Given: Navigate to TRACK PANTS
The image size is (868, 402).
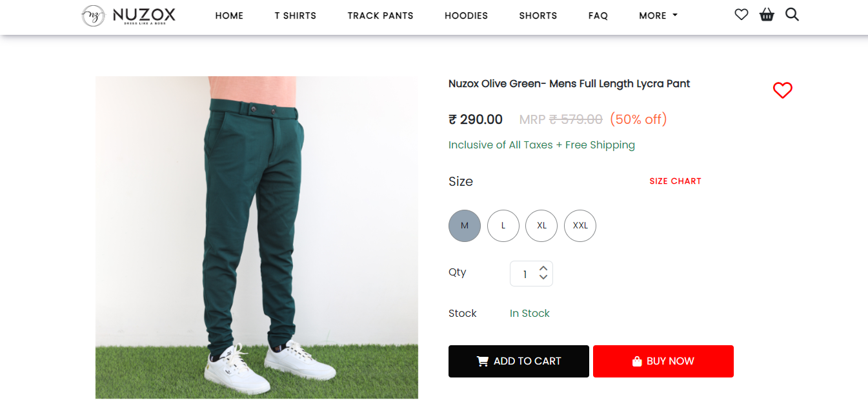Looking at the screenshot, I should (x=380, y=15).
